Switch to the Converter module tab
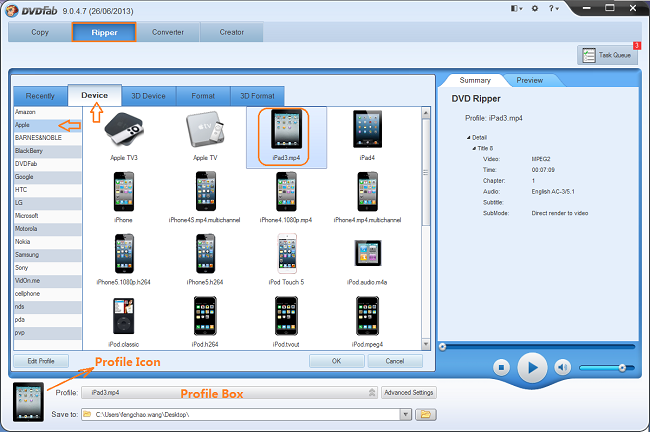The image size is (650, 432). (x=168, y=32)
